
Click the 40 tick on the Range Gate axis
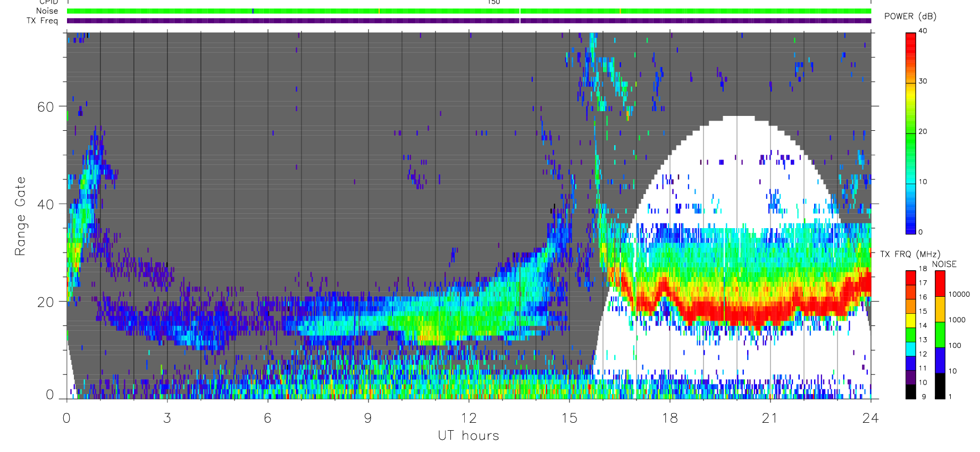46,204
